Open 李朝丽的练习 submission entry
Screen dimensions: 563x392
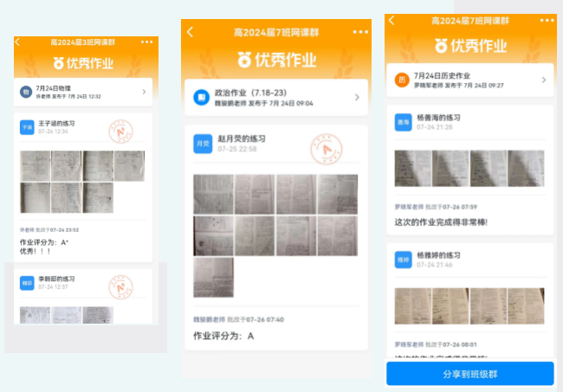[x=55, y=279]
